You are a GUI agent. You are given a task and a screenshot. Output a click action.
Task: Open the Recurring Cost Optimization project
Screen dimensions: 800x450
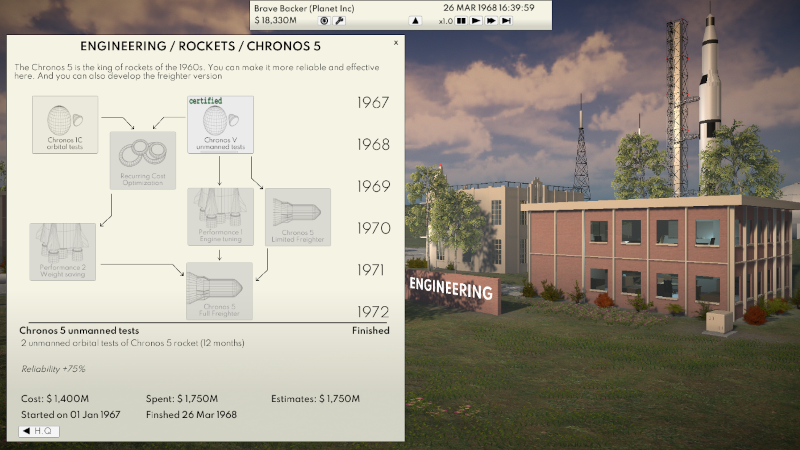[142, 160]
